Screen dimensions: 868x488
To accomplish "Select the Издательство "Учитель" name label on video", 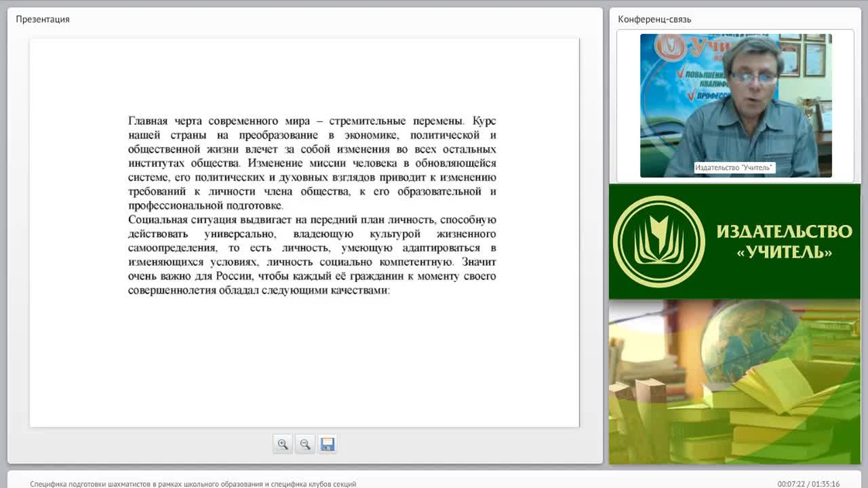I will click(734, 167).
